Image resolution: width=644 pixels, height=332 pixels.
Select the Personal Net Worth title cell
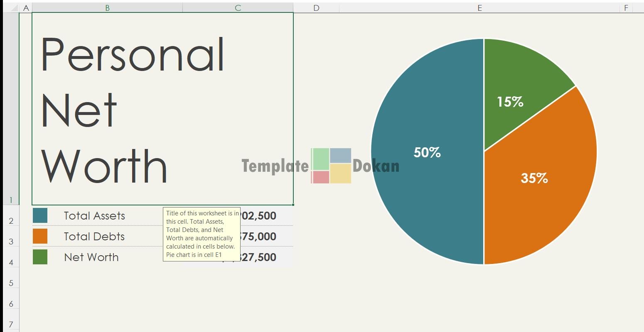162,109
